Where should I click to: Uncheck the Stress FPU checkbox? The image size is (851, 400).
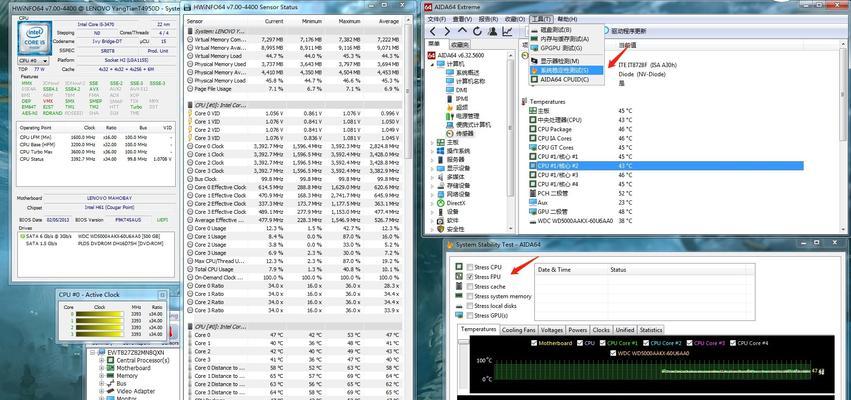click(470, 277)
